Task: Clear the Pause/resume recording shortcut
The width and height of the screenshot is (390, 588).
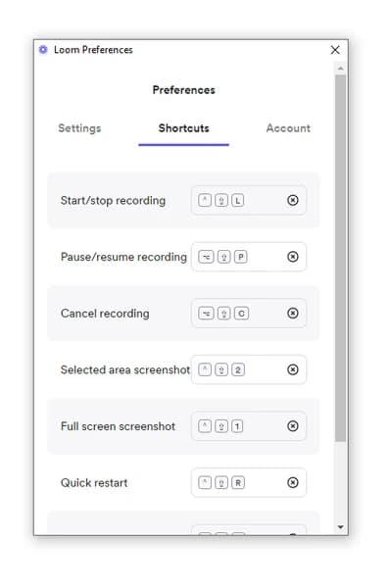Action: click(x=292, y=257)
